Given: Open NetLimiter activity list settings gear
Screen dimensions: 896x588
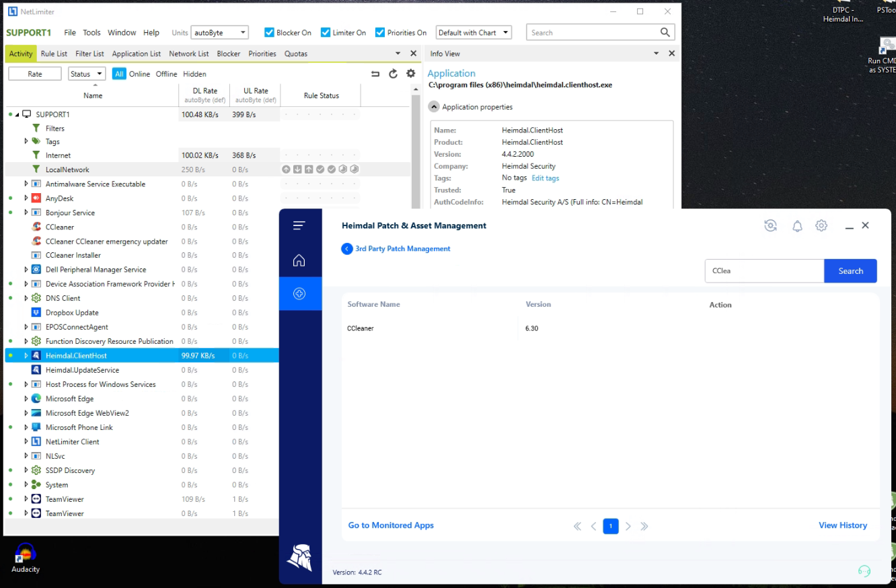Looking at the screenshot, I should (411, 74).
